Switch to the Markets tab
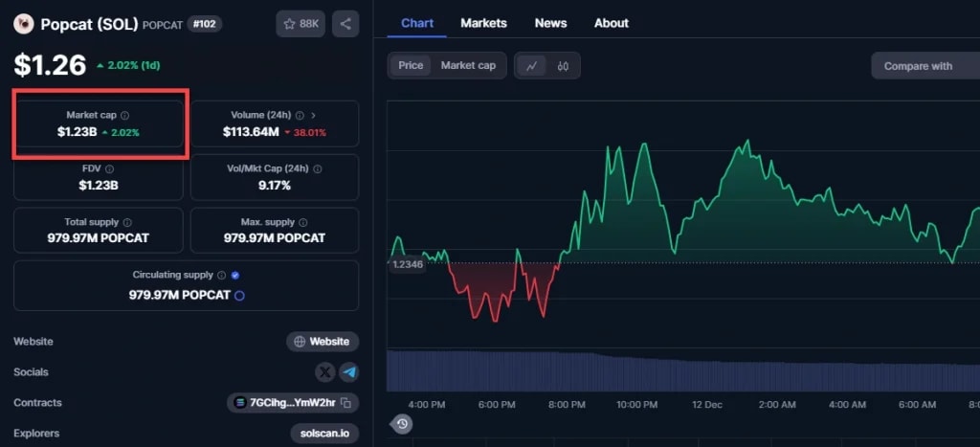The height and width of the screenshot is (447, 980). [483, 23]
